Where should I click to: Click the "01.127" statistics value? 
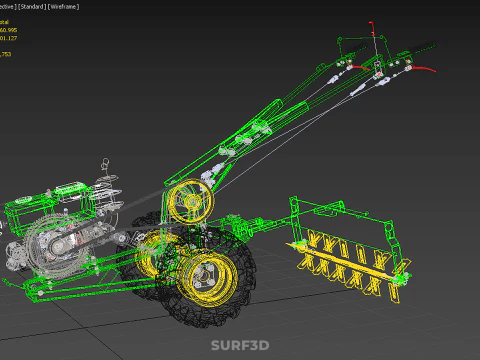pyautogui.click(x=8, y=38)
